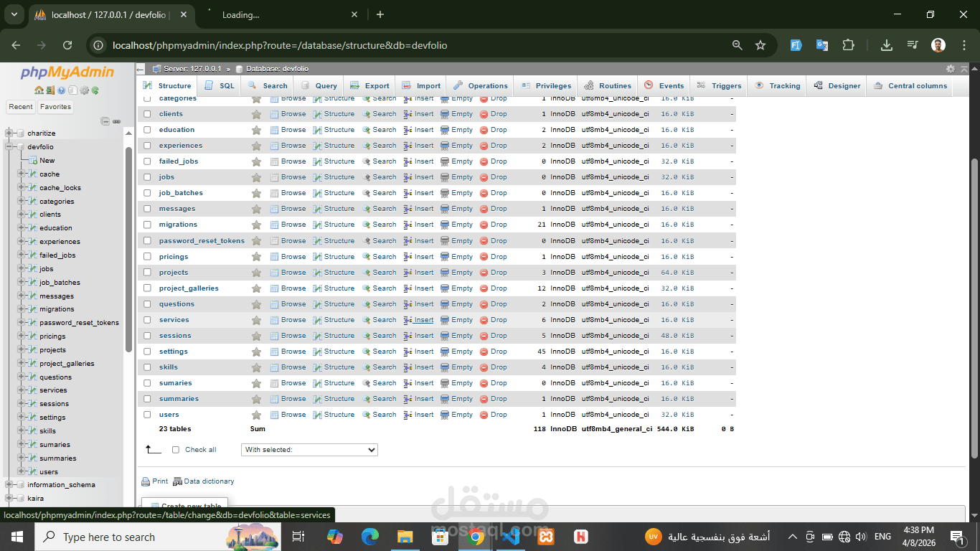This screenshot has width=980, height=551.
Task: Reload navigation panel green refresh icon
Action: [95, 90]
